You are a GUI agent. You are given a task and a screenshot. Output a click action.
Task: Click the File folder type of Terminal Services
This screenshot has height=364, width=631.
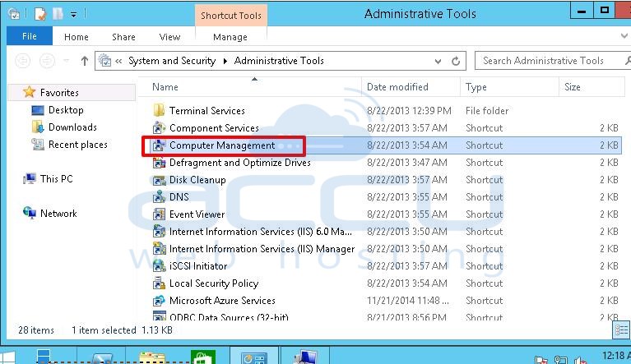click(487, 110)
